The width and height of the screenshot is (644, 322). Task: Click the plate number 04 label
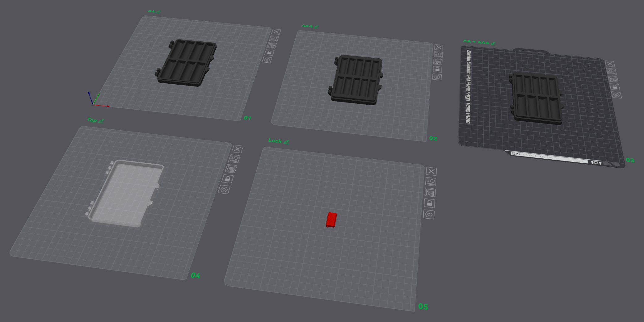(195, 275)
